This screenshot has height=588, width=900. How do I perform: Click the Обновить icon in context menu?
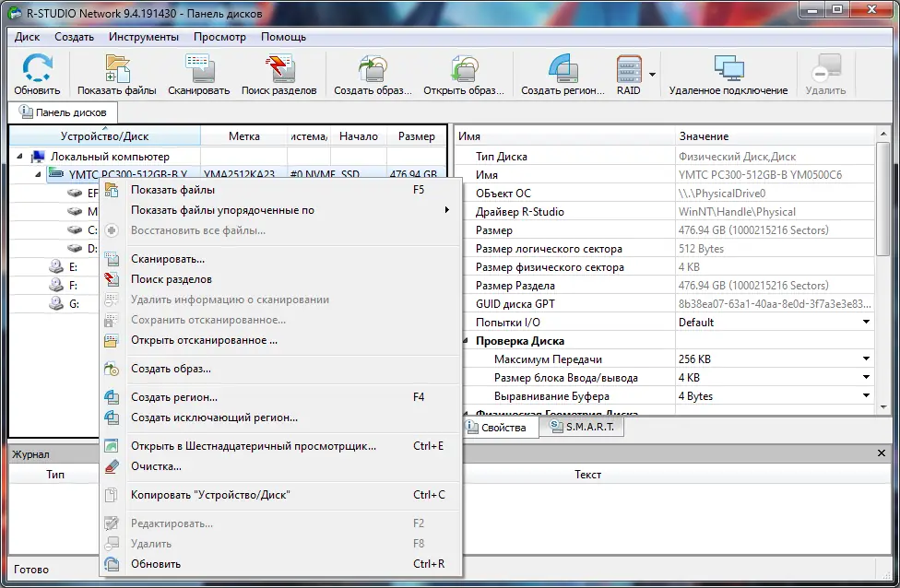pos(112,564)
